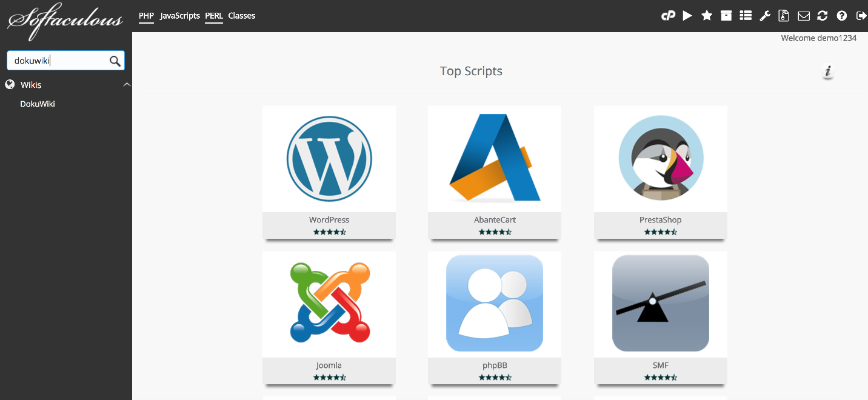Select the PHP scripts tab
The image size is (868, 400).
click(147, 16)
